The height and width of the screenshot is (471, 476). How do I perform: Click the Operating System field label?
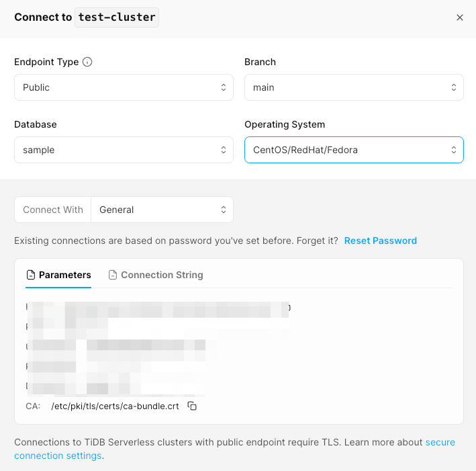[284, 124]
